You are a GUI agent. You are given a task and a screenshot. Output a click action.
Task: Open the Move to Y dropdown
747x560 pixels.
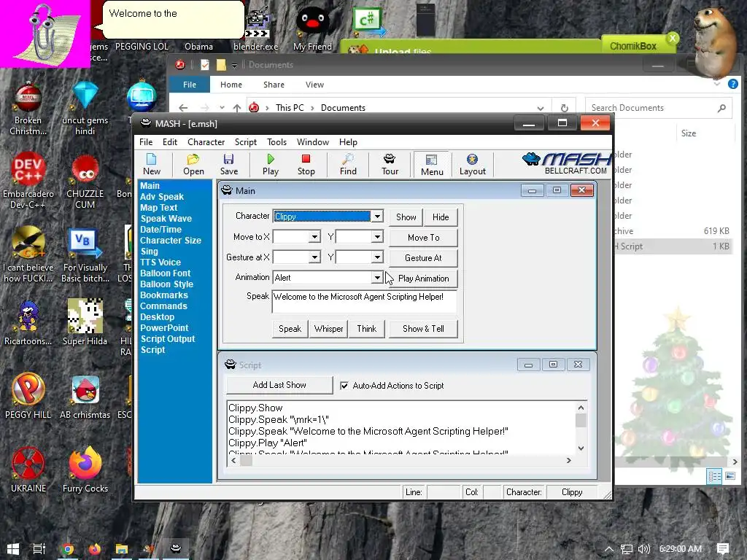point(377,237)
